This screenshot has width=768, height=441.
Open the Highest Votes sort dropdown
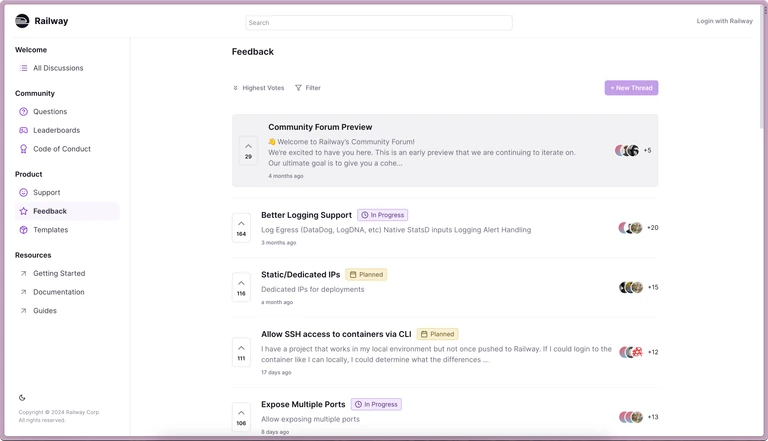tap(259, 88)
